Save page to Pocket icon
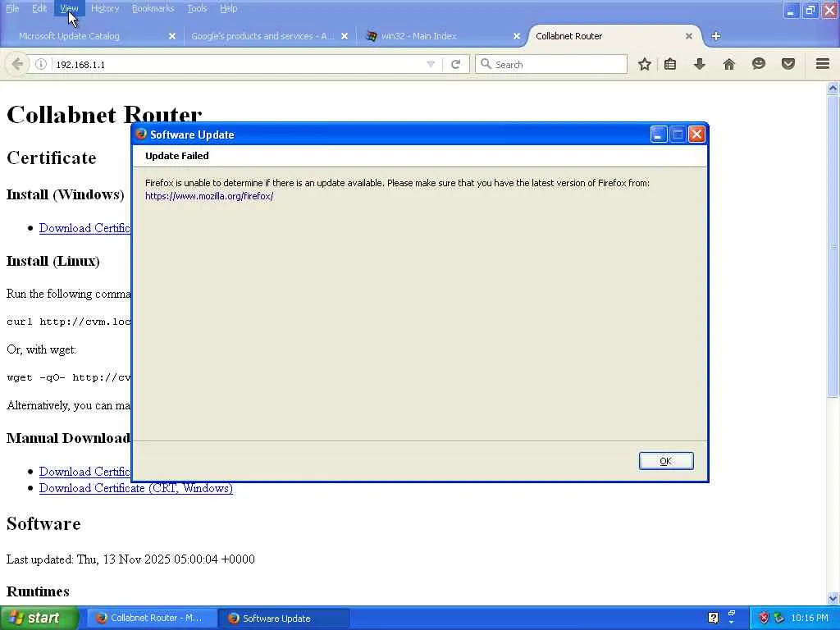 [788, 64]
